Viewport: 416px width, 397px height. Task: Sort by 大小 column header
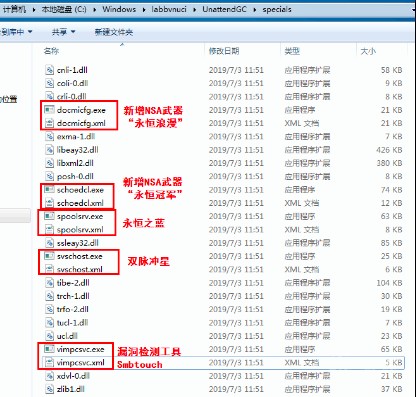click(368, 51)
